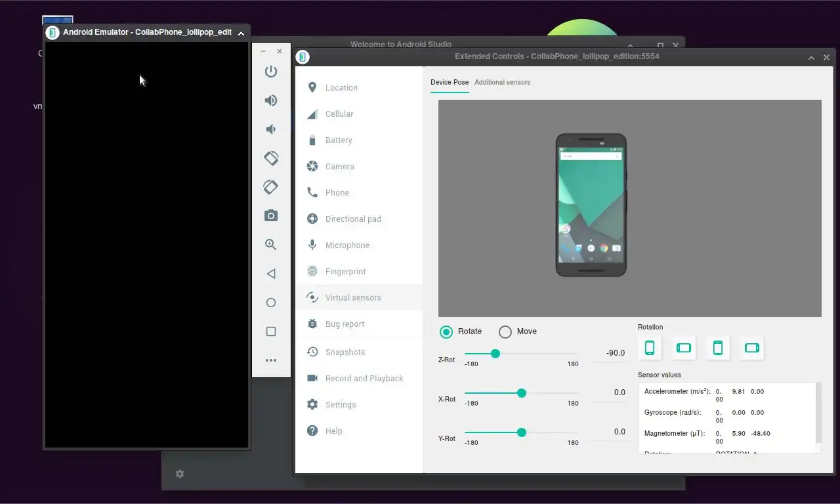Tap the Back triangle icon in emulator toolbar

click(271, 274)
